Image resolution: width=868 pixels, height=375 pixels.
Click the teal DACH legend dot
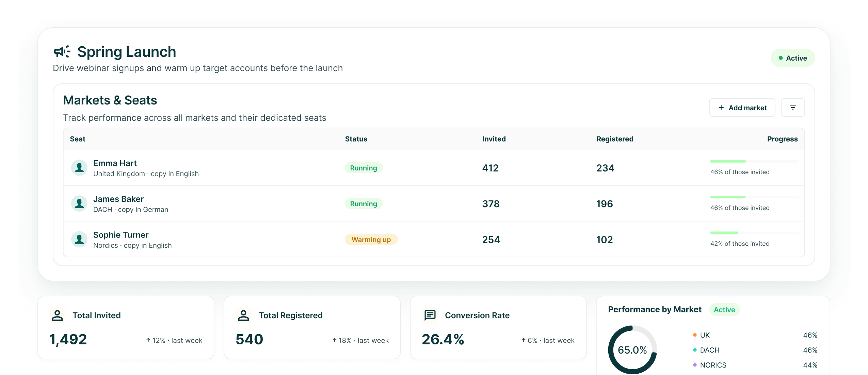[x=695, y=350]
